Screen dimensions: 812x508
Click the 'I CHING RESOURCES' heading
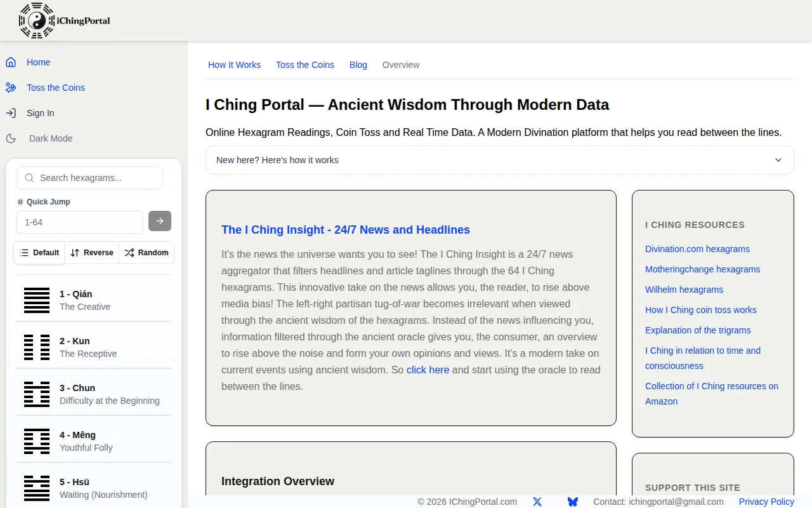click(x=695, y=225)
